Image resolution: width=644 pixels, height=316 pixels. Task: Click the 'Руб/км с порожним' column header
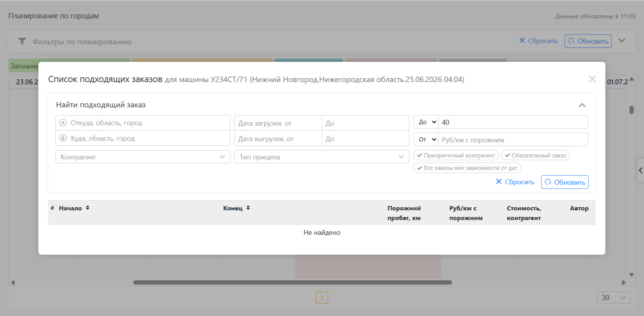pyautogui.click(x=466, y=213)
